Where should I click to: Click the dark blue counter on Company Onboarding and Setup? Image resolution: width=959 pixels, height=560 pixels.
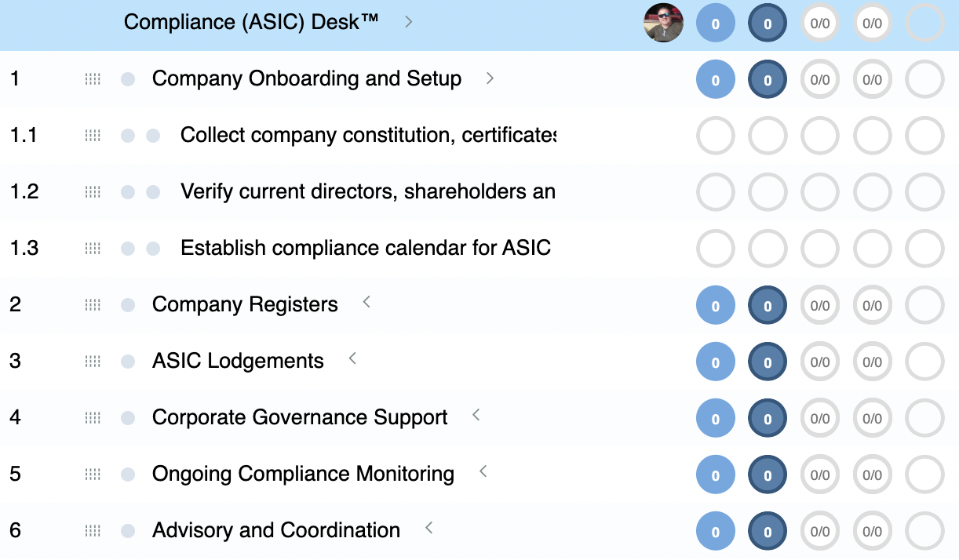[767, 79]
